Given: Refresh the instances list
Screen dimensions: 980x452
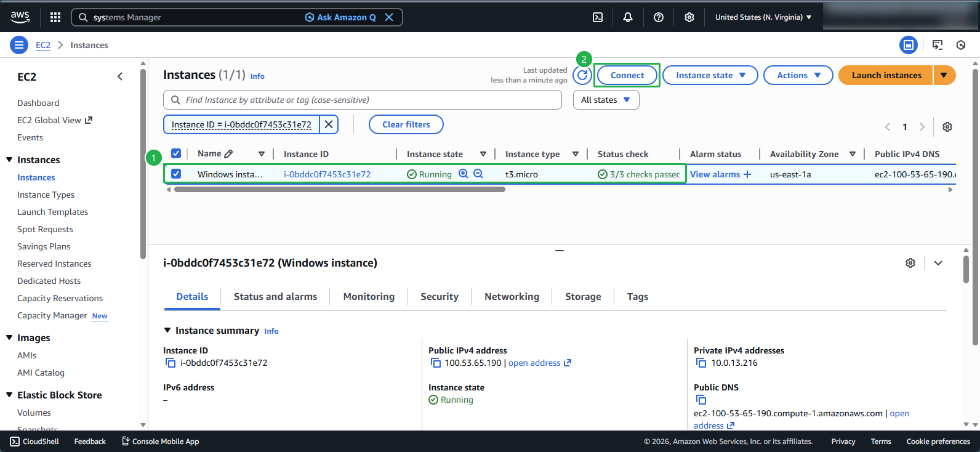Looking at the screenshot, I should tap(582, 75).
